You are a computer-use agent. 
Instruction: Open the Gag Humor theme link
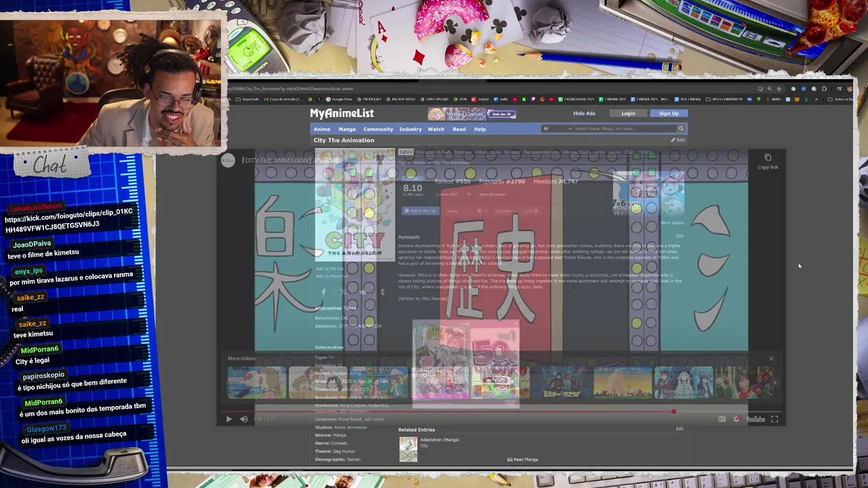[344, 451]
